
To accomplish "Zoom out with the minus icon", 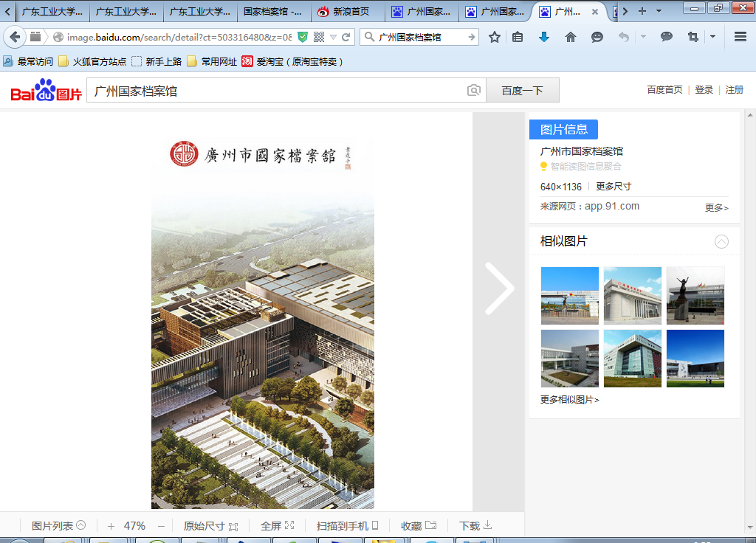I will click(161, 526).
